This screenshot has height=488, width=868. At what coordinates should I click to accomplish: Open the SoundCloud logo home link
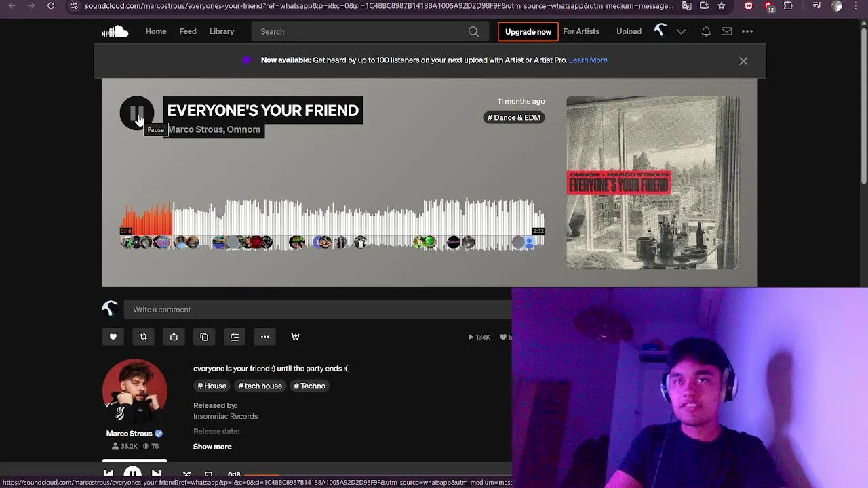[115, 32]
